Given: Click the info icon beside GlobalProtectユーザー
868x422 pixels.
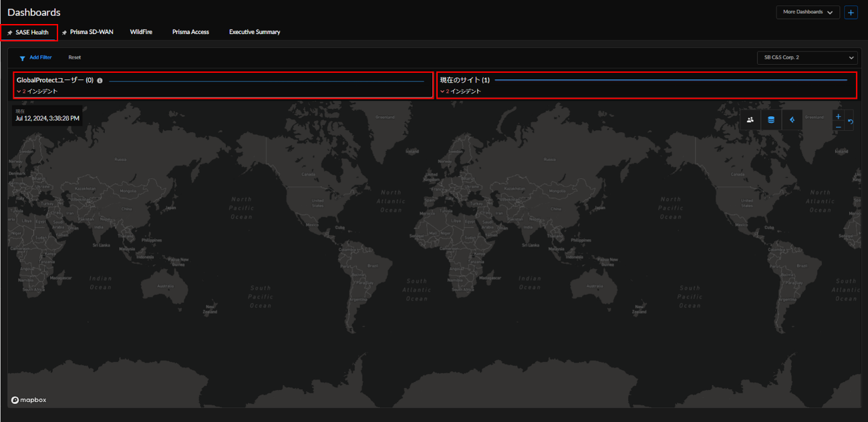Looking at the screenshot, I should 100,81.
